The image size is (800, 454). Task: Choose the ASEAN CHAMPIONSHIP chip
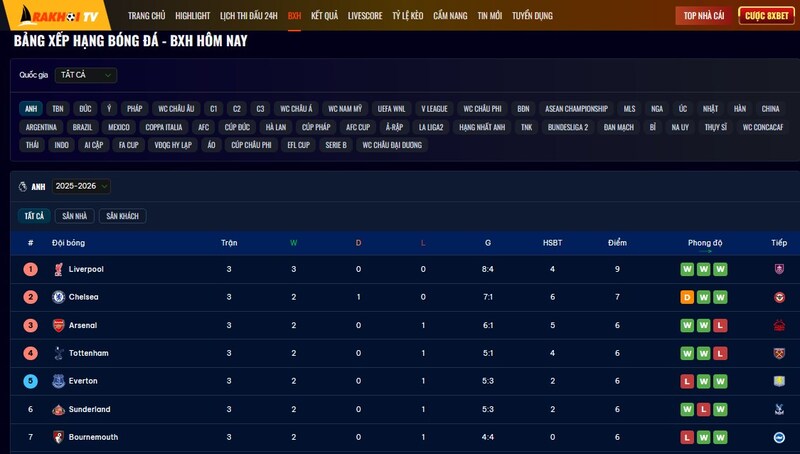pos(576,109)
